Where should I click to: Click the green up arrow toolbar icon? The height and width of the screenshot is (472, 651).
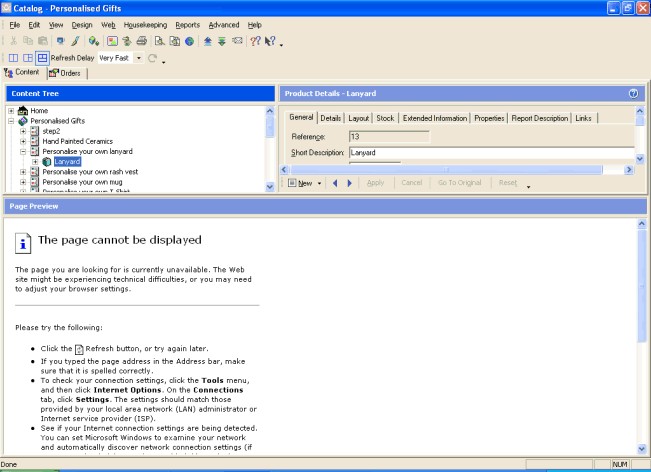click(x=207, y=41)
